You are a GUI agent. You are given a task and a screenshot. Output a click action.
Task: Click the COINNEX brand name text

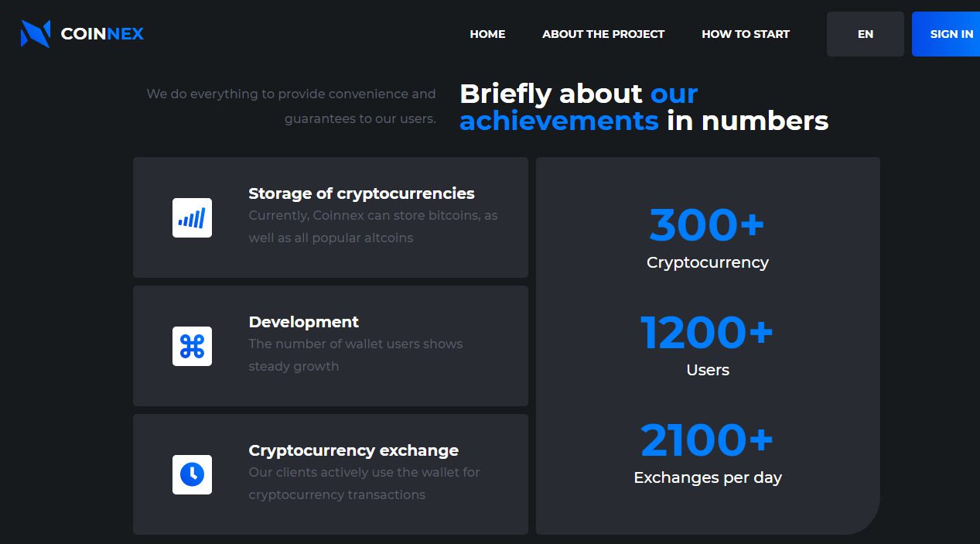(102, 34)
